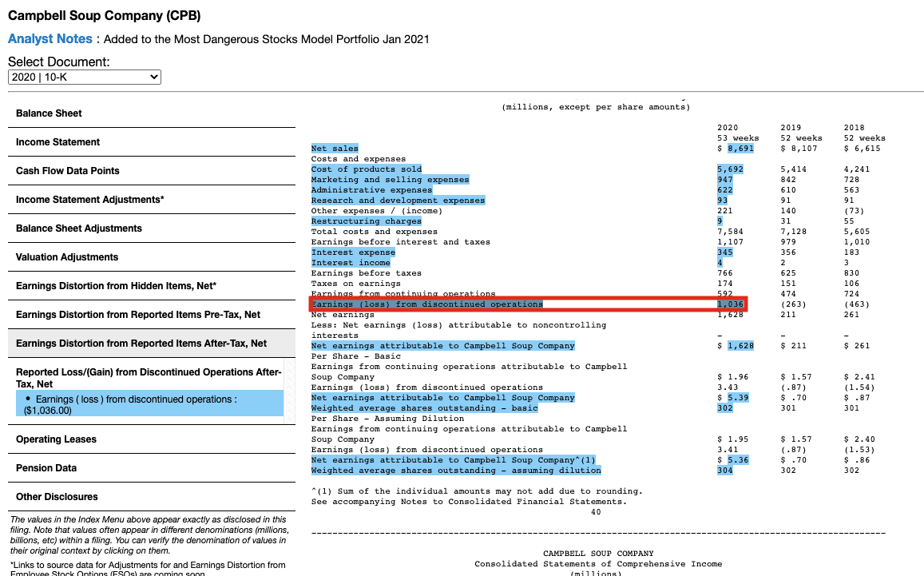The height and width of the screenshot is (576, 924).
Task: Click the 'Other expenses / (income)' row label
Action: coord(377,211)
